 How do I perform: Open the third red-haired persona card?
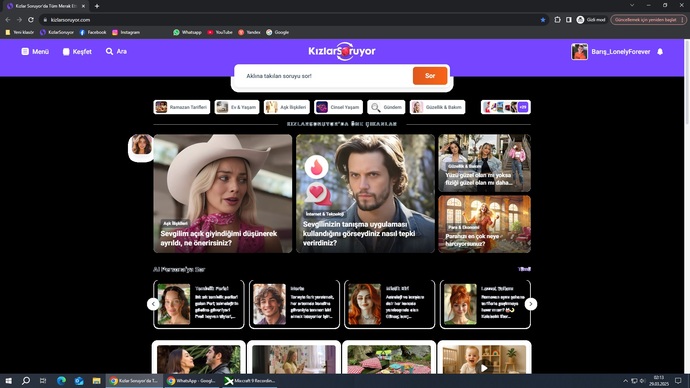click(389, 304)
